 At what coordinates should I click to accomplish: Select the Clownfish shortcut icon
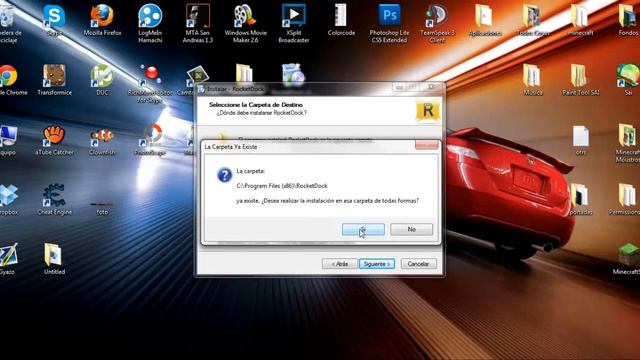102,142
